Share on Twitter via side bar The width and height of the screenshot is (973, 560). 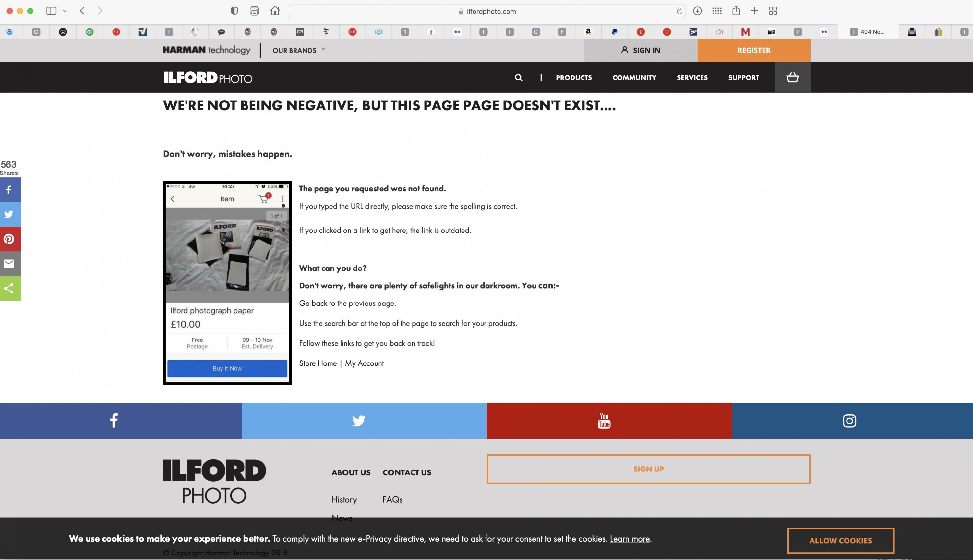click(x=10, y=214)
